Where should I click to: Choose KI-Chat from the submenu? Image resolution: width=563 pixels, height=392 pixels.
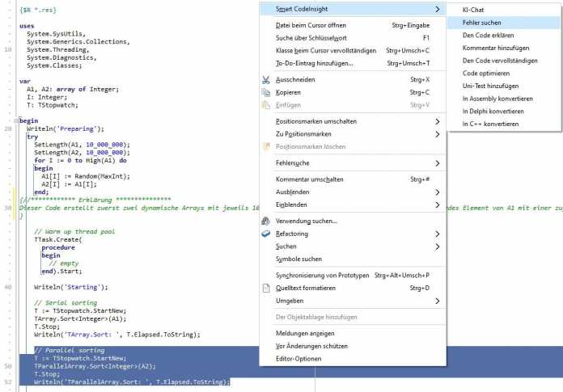coord(473,10)
